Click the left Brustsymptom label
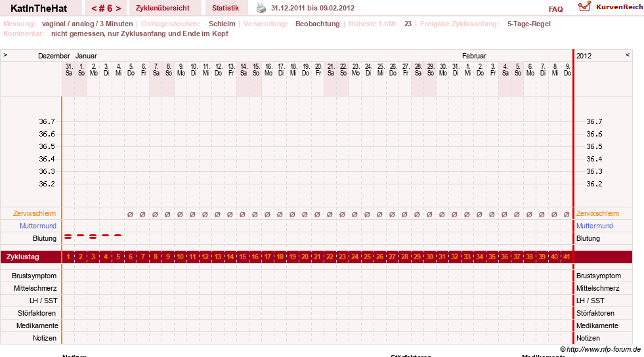This screenshot has height=357, width=644. coord(34,276)
